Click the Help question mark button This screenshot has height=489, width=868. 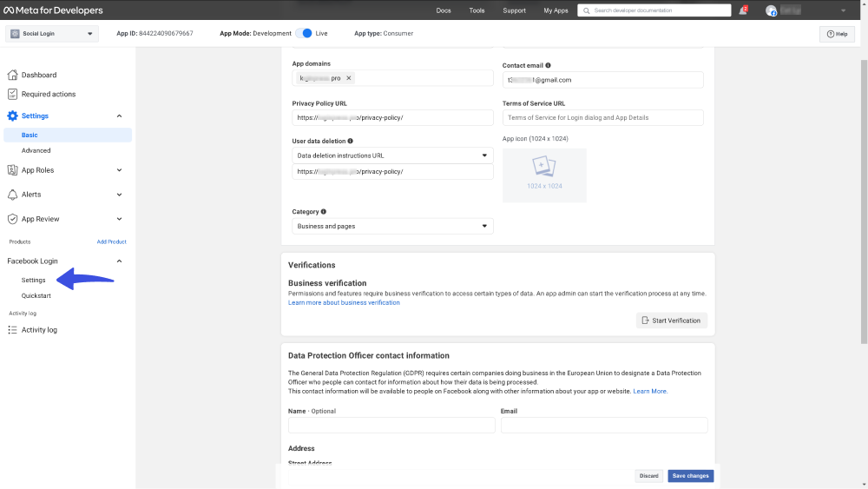pos(837,34)
